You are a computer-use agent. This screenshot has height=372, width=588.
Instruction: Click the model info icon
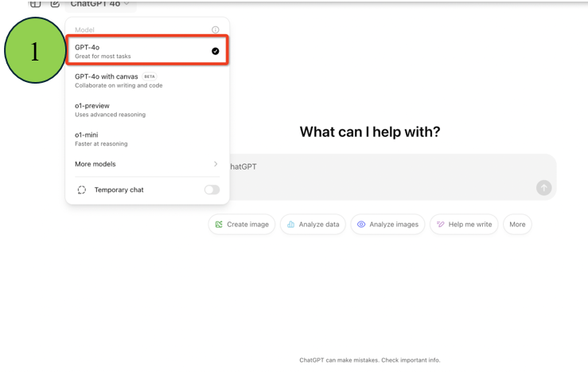[216, 29]
